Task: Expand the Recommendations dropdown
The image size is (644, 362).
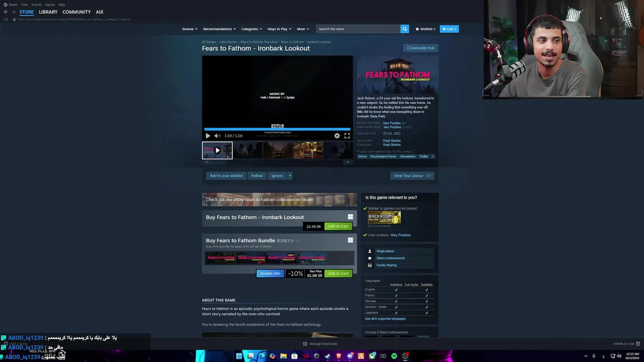Action: [219, 29]
